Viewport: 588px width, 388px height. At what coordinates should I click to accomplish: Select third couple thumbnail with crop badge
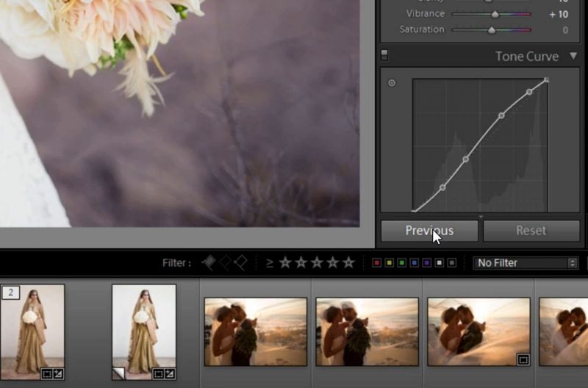coord(479,331)
